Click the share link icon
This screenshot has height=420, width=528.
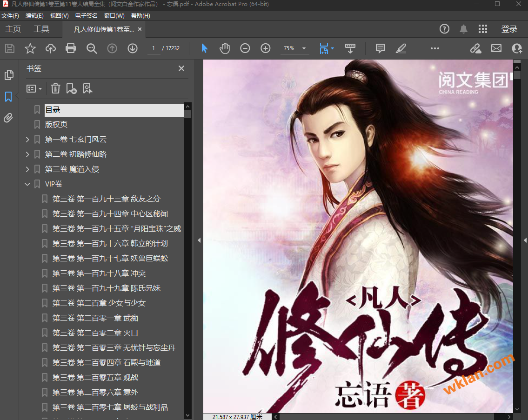point(475,48)
